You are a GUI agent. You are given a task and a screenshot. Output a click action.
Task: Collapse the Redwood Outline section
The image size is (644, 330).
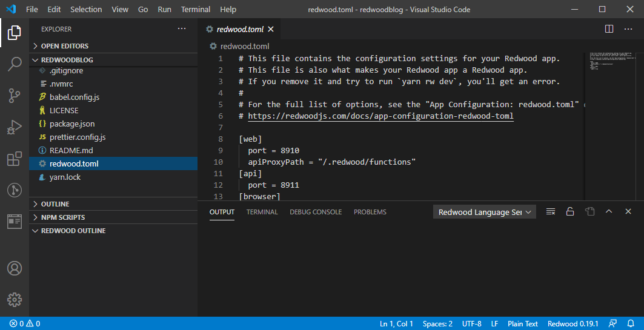pyautogui.click(x=113, y=231)
